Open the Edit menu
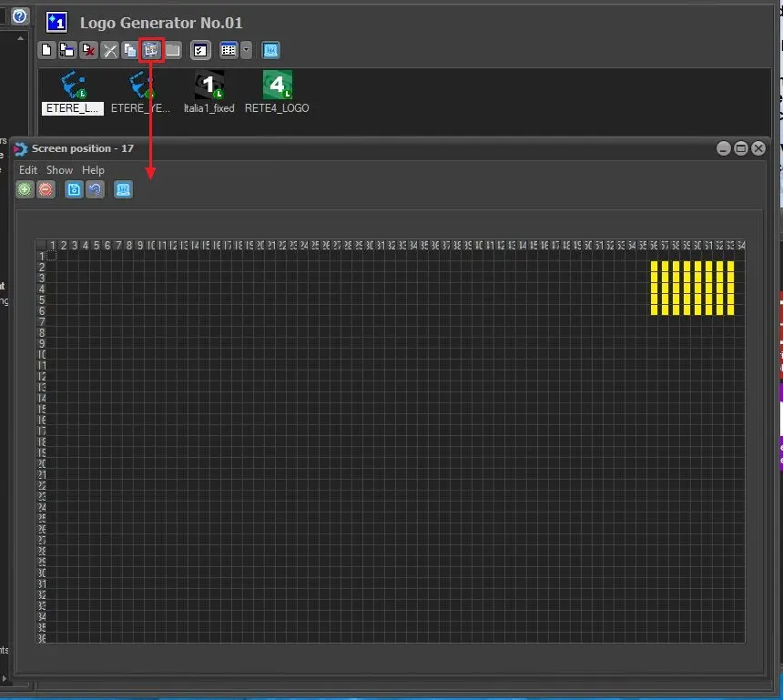Viewport: 783px width, 700px height. [x=28, y=170]
